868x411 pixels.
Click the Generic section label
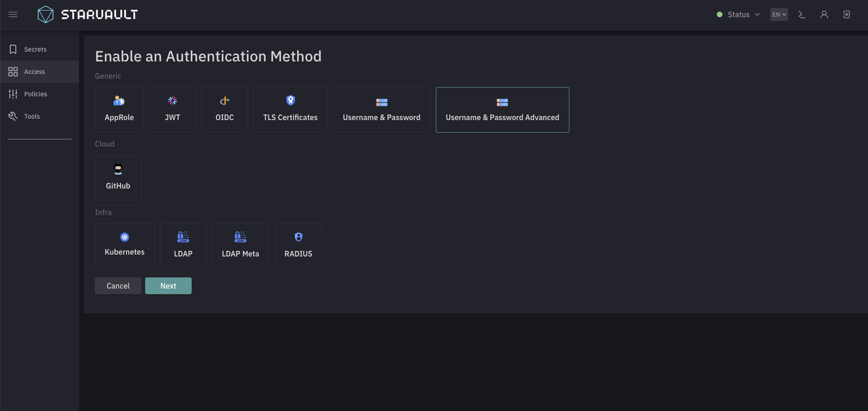pyautogui.click(x=108, y=76)
